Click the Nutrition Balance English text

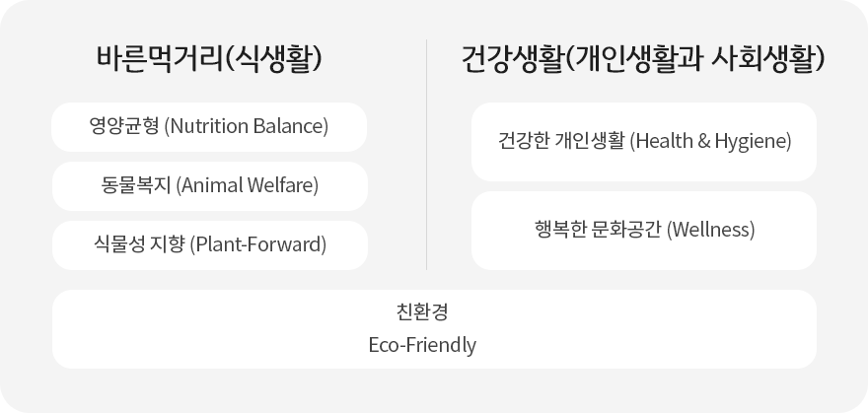point(247,126)
